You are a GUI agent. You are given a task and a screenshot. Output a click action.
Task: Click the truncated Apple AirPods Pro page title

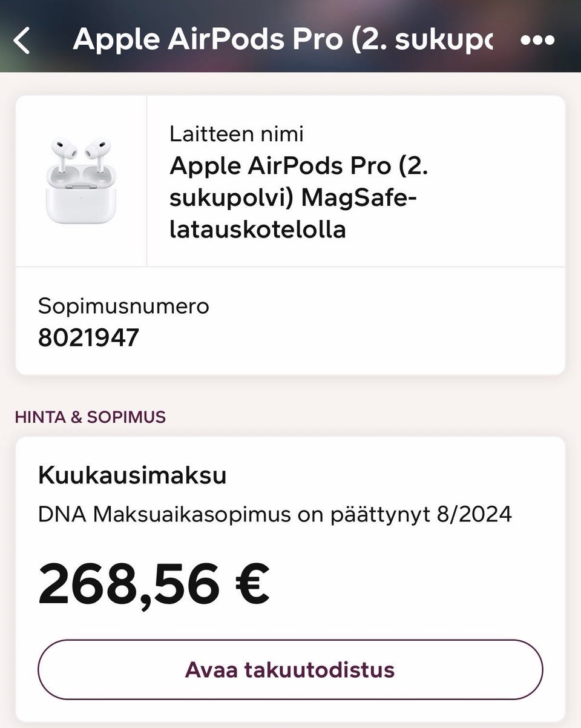pyautogui.click(x=283, y=39)
